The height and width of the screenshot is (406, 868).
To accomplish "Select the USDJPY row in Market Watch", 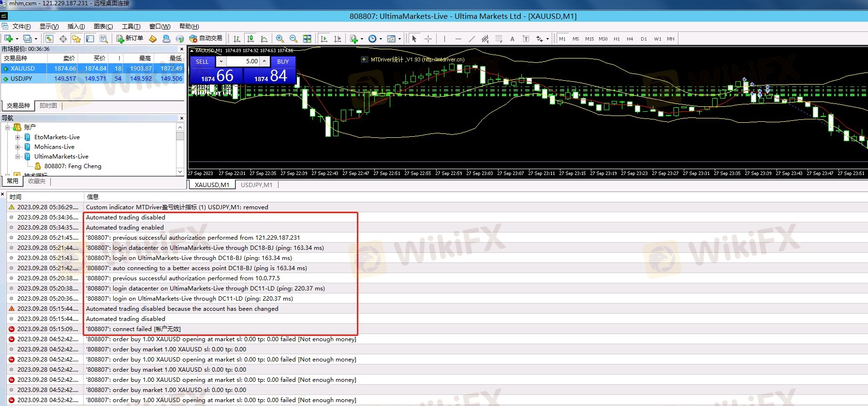I will [x=92, y=78].
